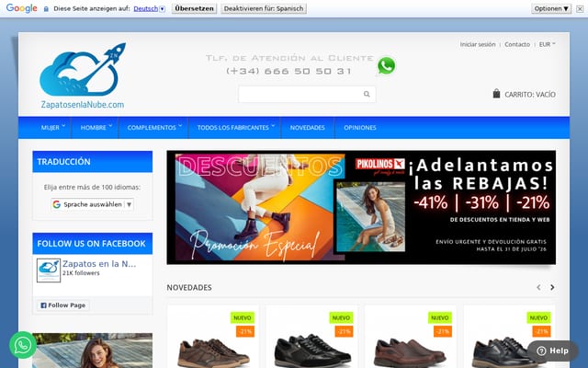Click the 21K followers text
The image size is (588, 368).
click(x=81, y=273)
